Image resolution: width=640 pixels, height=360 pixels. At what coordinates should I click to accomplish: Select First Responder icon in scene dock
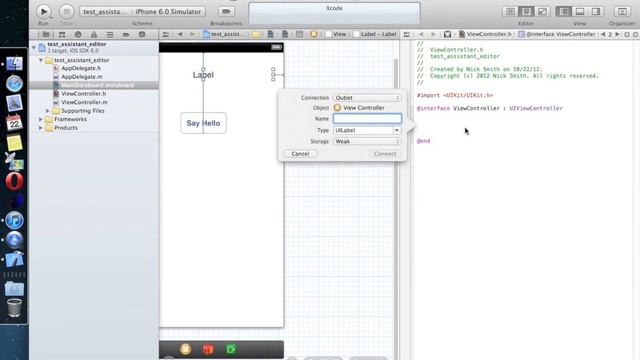(x=208, y=349)
